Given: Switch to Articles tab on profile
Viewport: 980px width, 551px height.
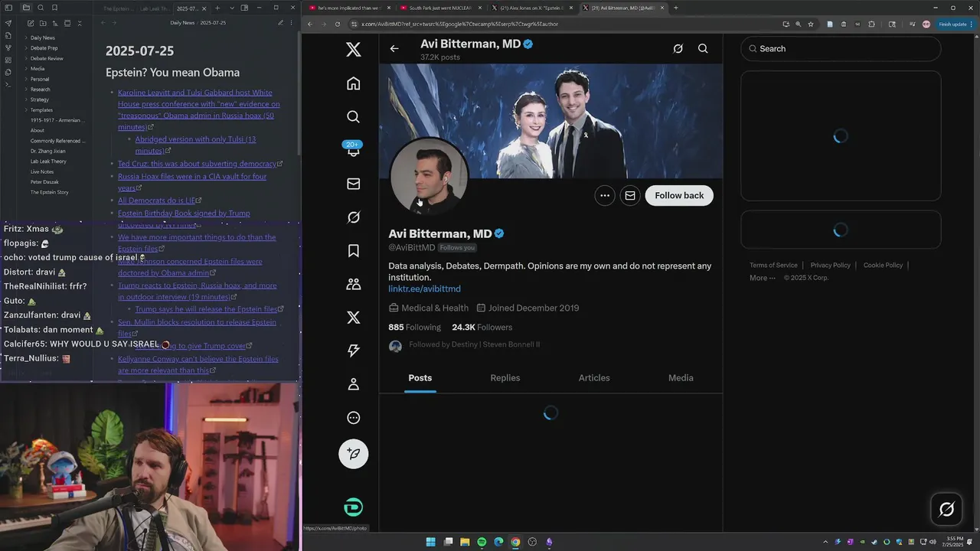Looking at the screenshot, I should (x=594, y=378).
